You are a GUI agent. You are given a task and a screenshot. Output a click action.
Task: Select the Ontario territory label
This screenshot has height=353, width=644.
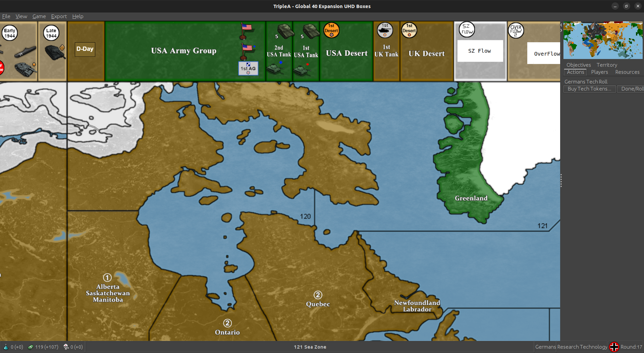click(x=227, y=332)
